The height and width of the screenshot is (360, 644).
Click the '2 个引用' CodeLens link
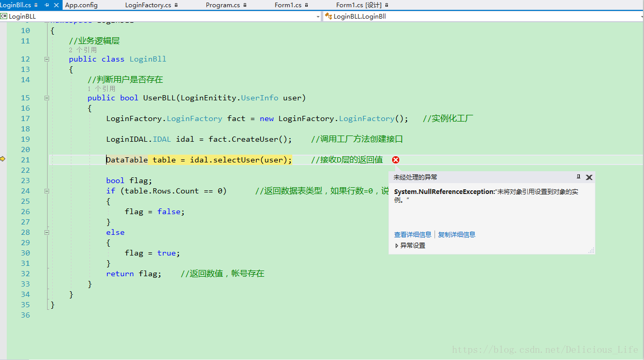(x=83, y=50)
